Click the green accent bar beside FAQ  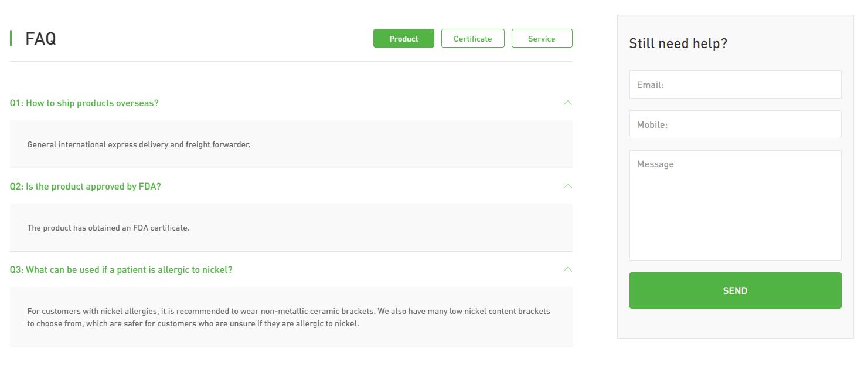11,39
